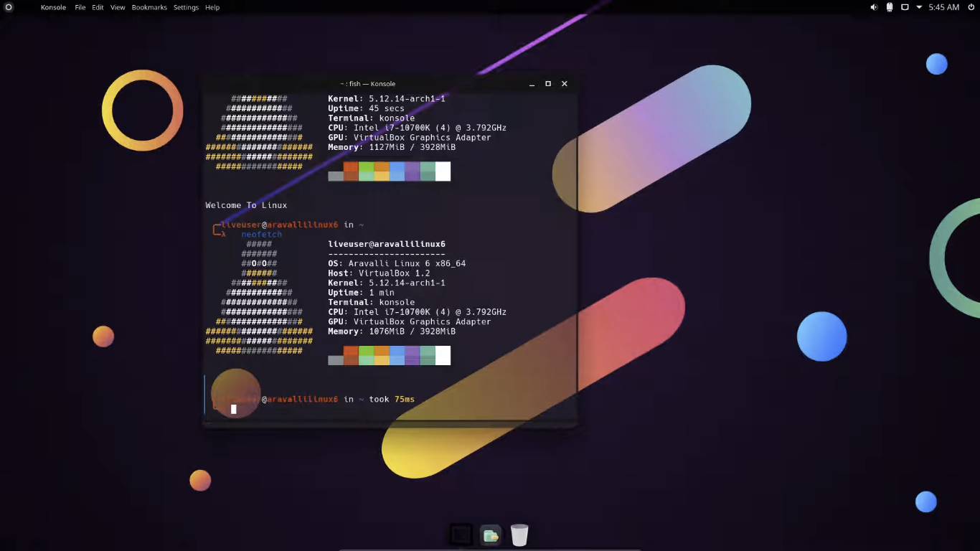The image size is (980, 551).
Task: Click the "OS: Aravalli Linux 6 x86_64" line
Action: (x=397, y=263)
